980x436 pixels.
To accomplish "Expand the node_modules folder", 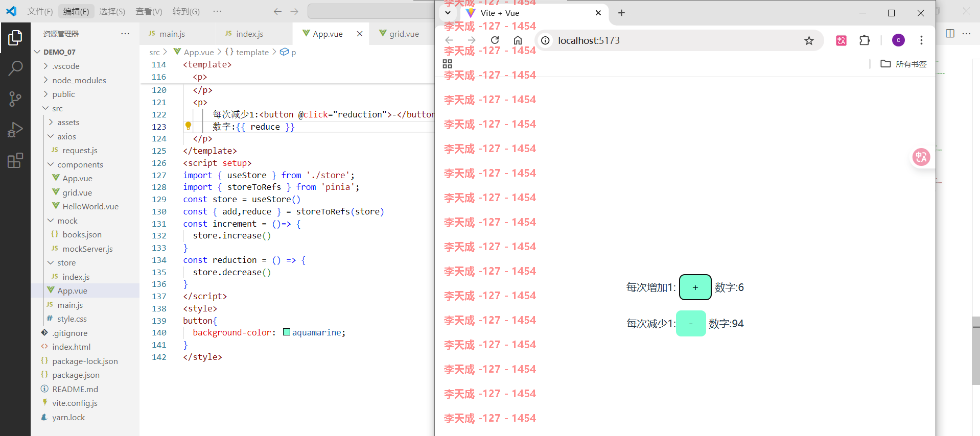I will click(46, 80).
